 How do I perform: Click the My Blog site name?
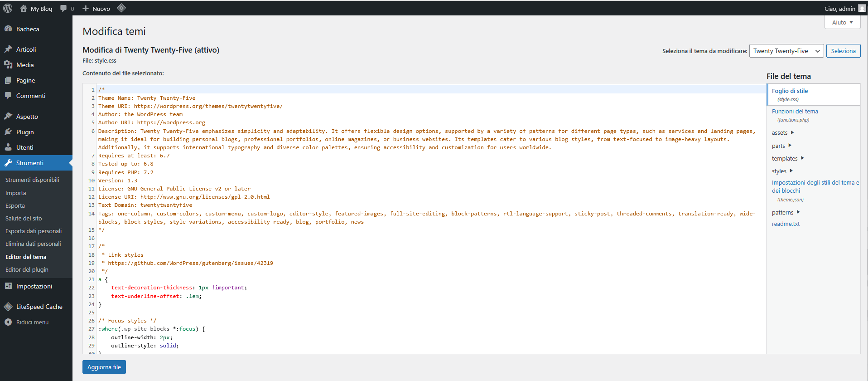click(x=41, y=9)
